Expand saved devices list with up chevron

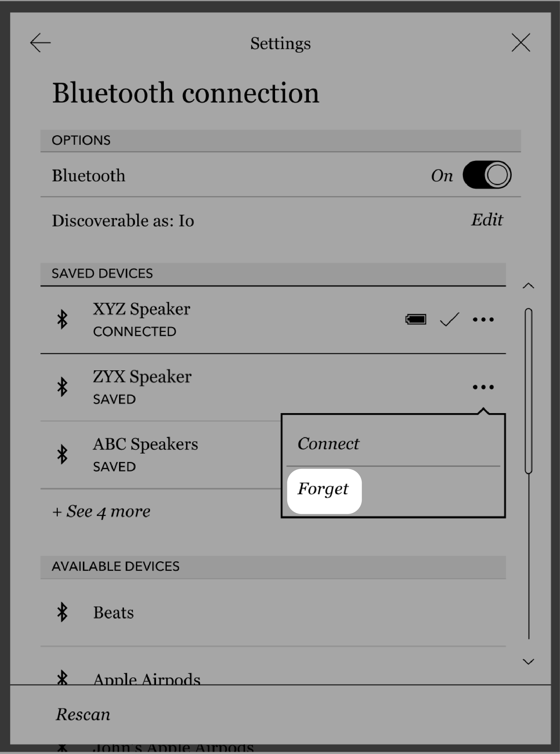(527, 285)
